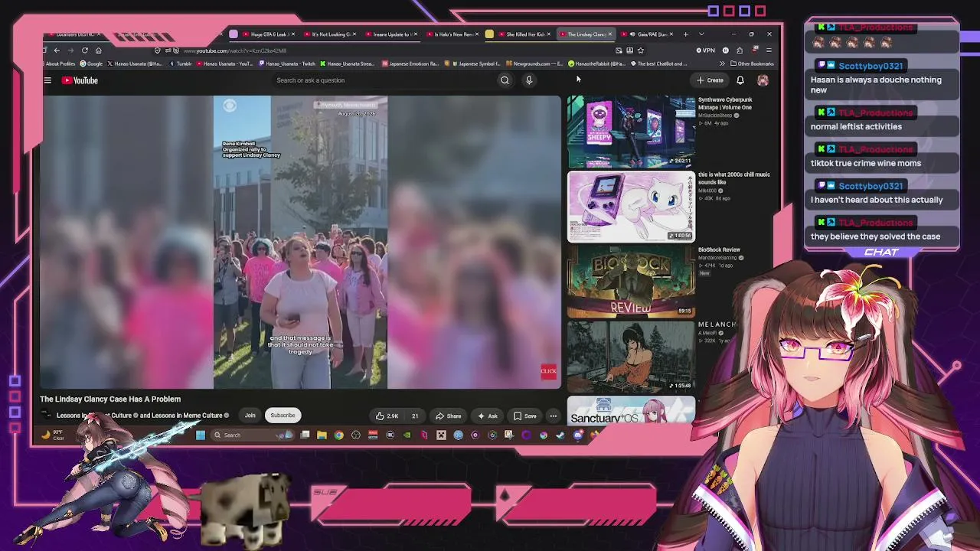The image size is (980, 551).
Task: Open the Other Bookmarks folder
Action: tap(752, 64)
